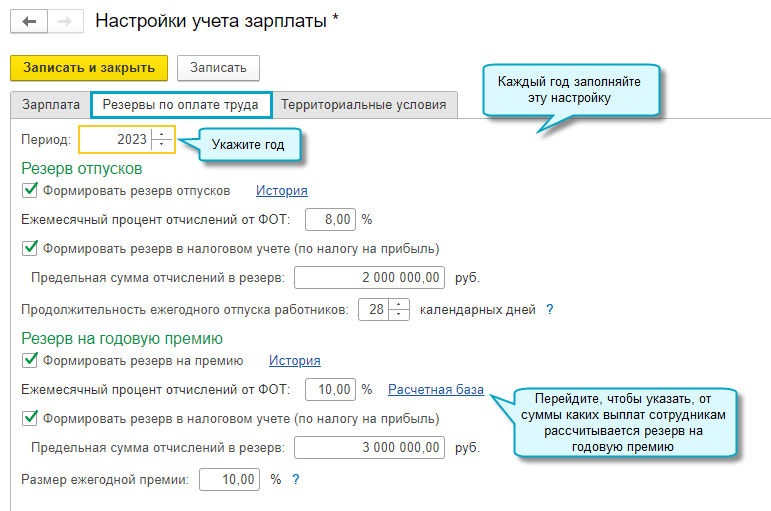The height and width of the screenshot is (511, 771).
Task: Increase vacation duration days with up arrow
Action: tap(399, 304)
